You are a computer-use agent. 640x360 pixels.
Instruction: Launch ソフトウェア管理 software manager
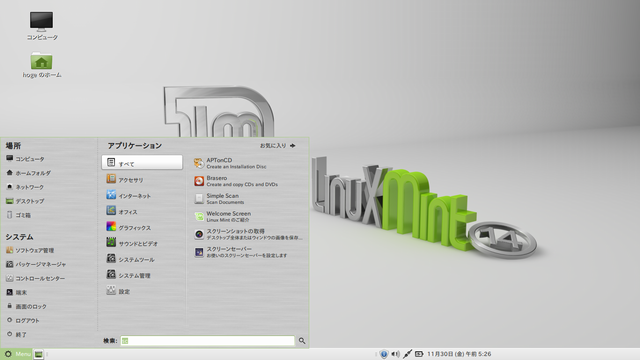click(x=30, y=250)
